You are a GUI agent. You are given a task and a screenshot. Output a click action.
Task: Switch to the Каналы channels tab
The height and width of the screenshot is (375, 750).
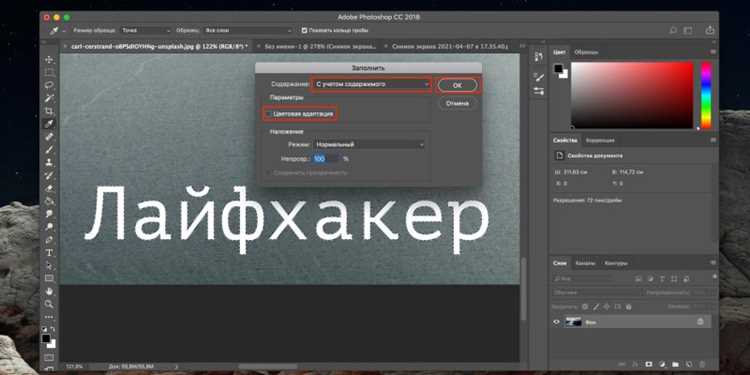pos(585,263)
